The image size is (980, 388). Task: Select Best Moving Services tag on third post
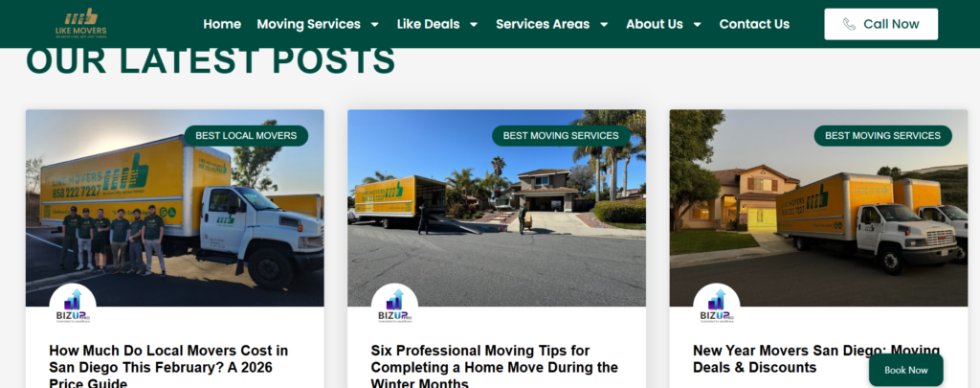tap(882, 136)
